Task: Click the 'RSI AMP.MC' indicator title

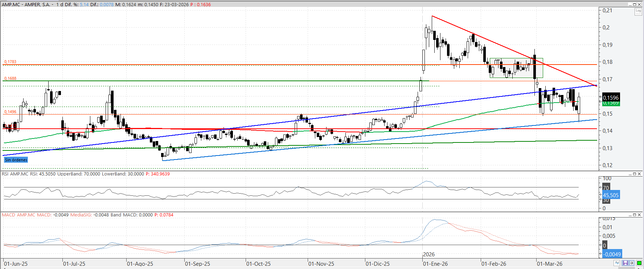Action: click(15, 174)
